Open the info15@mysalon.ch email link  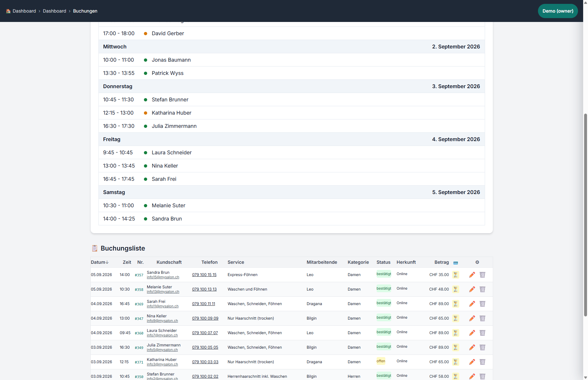point(163,277)
